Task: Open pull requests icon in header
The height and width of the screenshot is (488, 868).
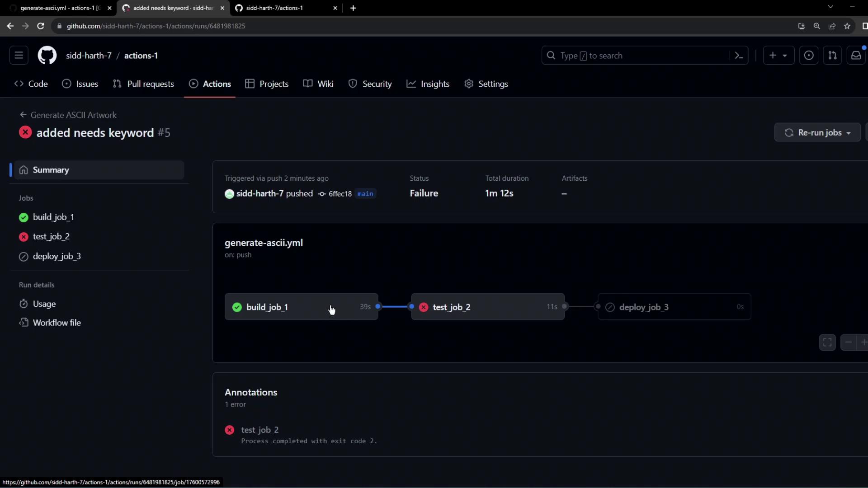Action: pos(832,56)
